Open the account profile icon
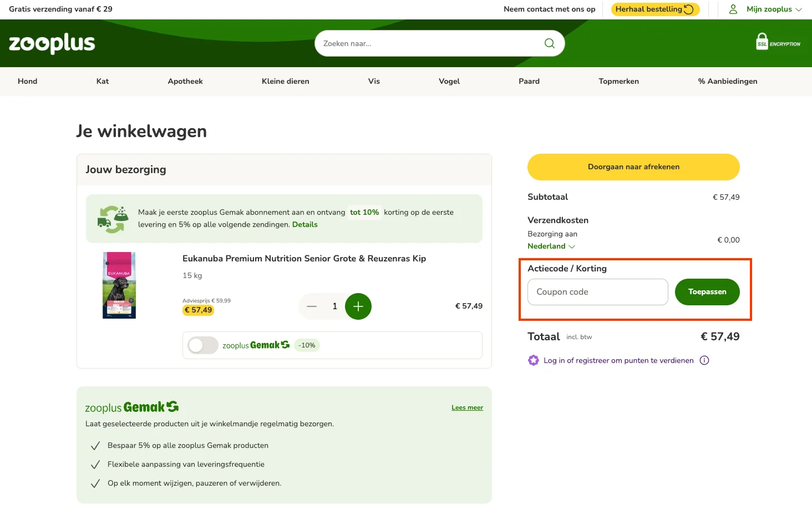The height and width of the screenshot is (519, 812). [733, 9]
